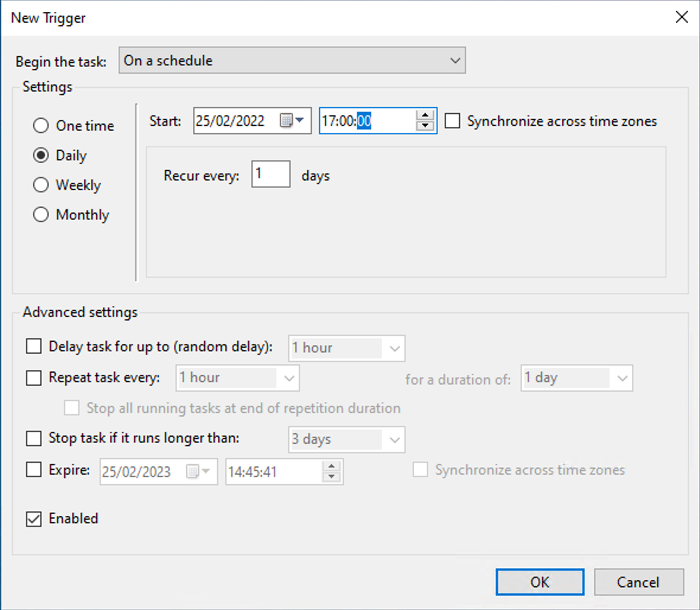The height and width of the screenshot is (610, 700).
Task: Expand the Repeat task every 1 hour dropdown
Action: click(x=237, y=378)
